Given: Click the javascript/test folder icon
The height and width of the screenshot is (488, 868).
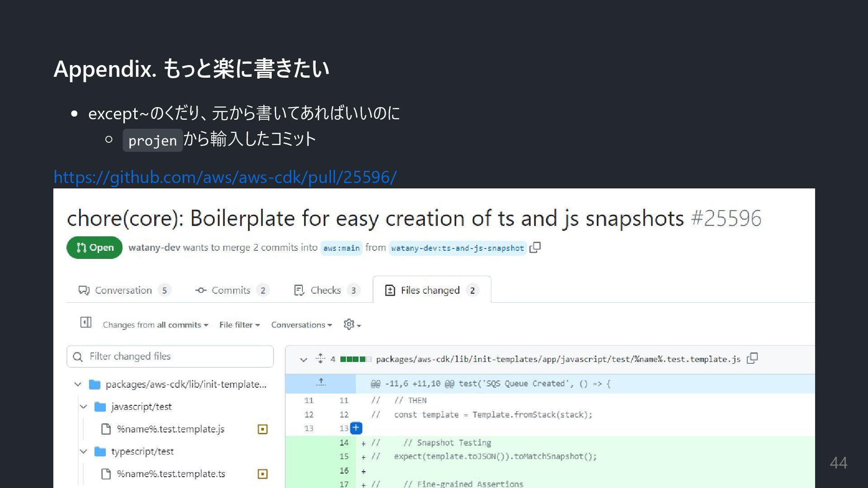Looking at the screenshot, I should (x=100, y=407).
